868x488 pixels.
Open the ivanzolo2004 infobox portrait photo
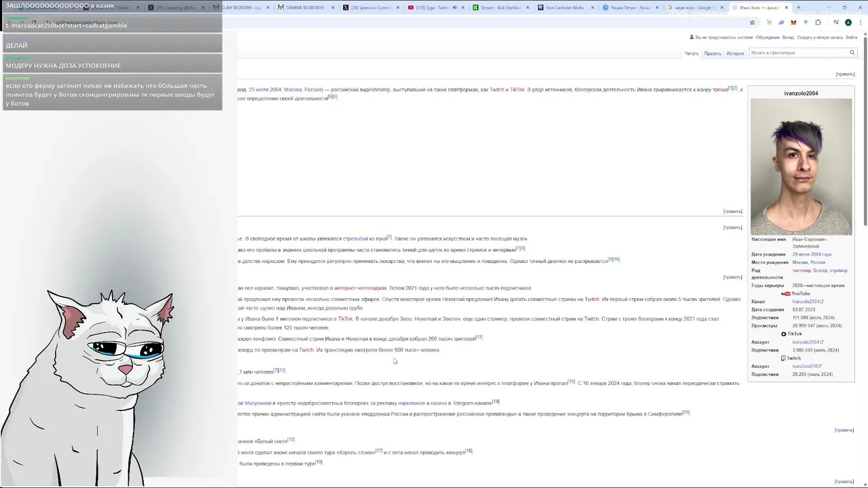coord(801,167)
